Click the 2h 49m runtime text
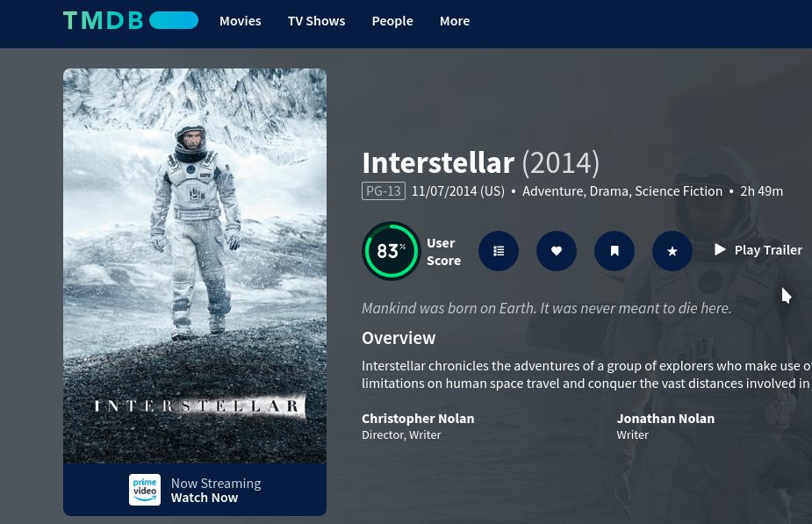This screenshot has width=812, height=524. point(761,191)
